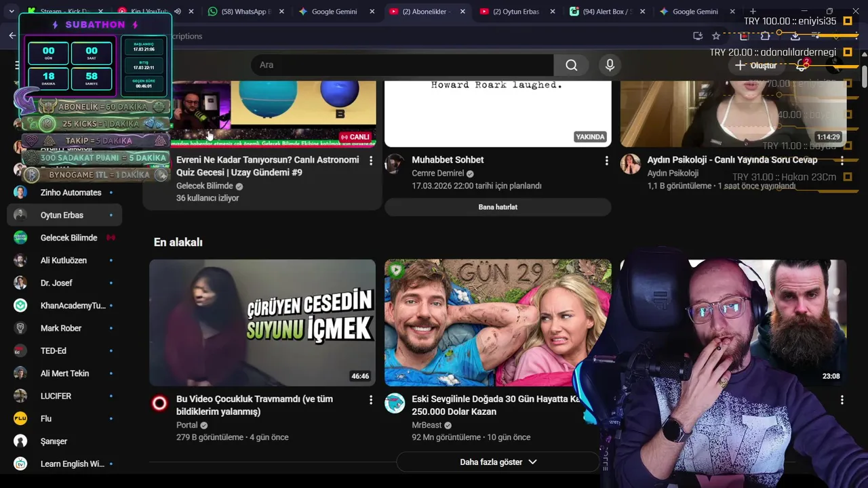Visit the Cemre Demirel channel name link
This screenshot has width=868, height=488.
coord(437,173)
